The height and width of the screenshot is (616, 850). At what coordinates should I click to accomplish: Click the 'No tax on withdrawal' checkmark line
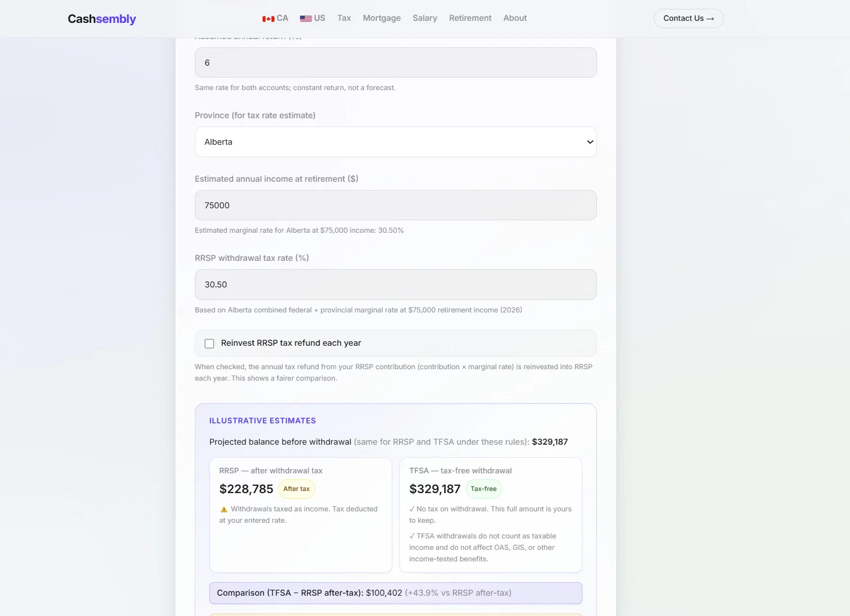(490, 514)
